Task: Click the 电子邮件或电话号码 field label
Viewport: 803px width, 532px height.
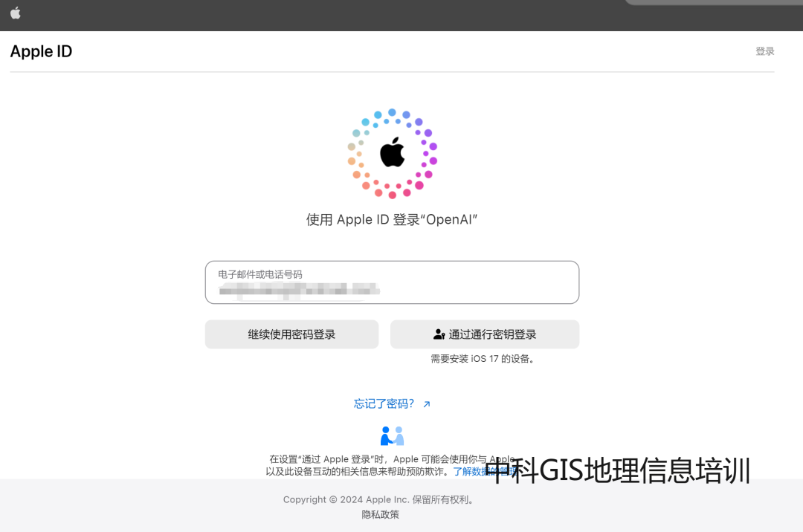Action: [x=260, y=274]
